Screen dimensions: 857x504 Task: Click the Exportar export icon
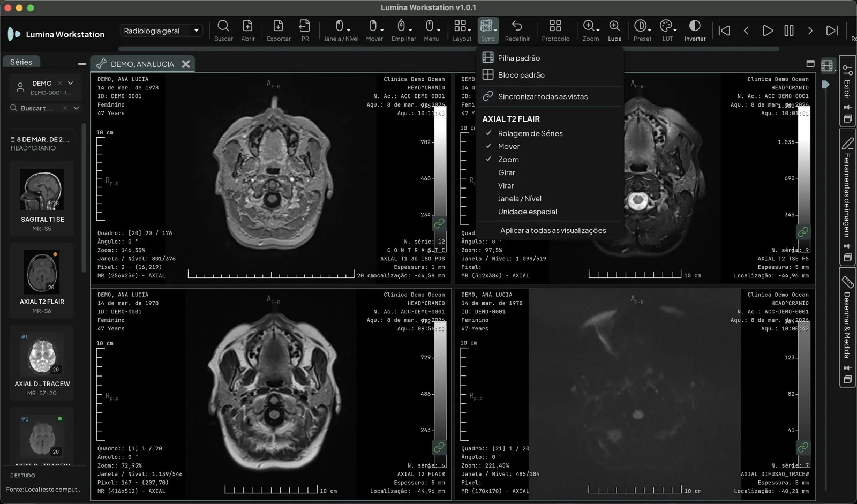point(279,31)
